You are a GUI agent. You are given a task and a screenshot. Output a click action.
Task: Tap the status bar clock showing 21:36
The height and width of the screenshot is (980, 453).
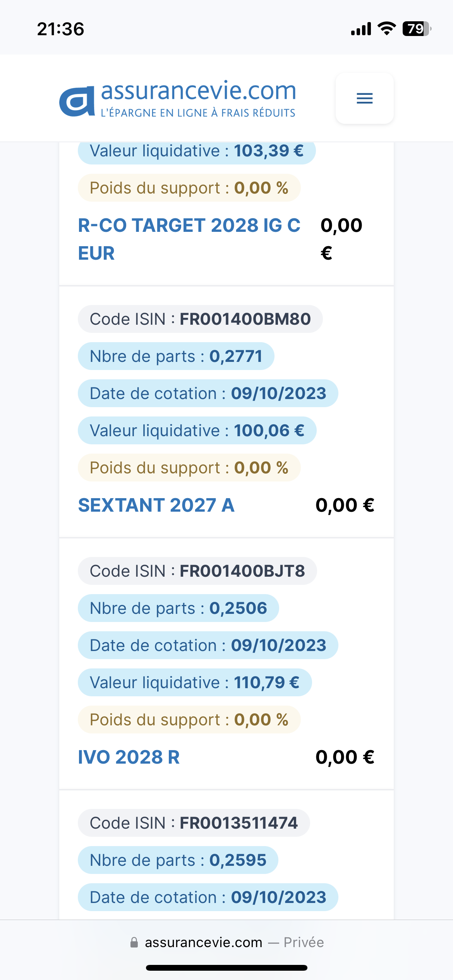click(60, 29)
